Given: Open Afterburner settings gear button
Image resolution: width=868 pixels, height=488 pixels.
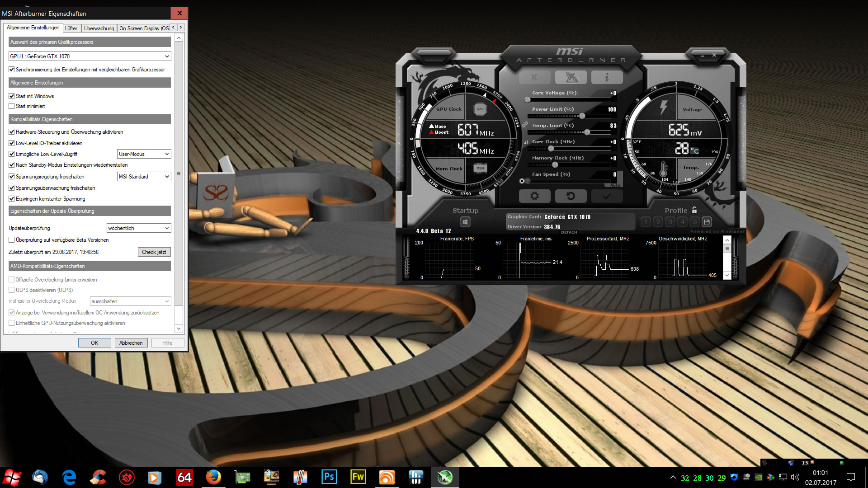Looking at the screenshot, I should [x=534, y=196].
